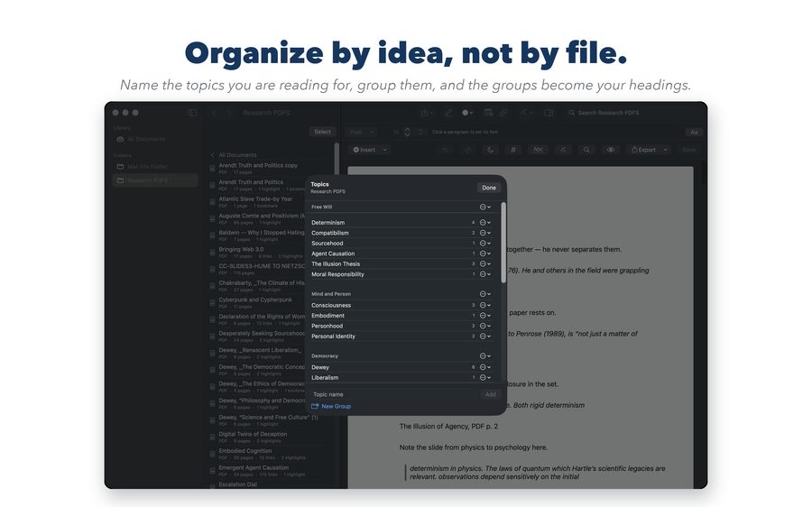
Task: Select the highlighter pen tool
Action: [x=448, y=113]
